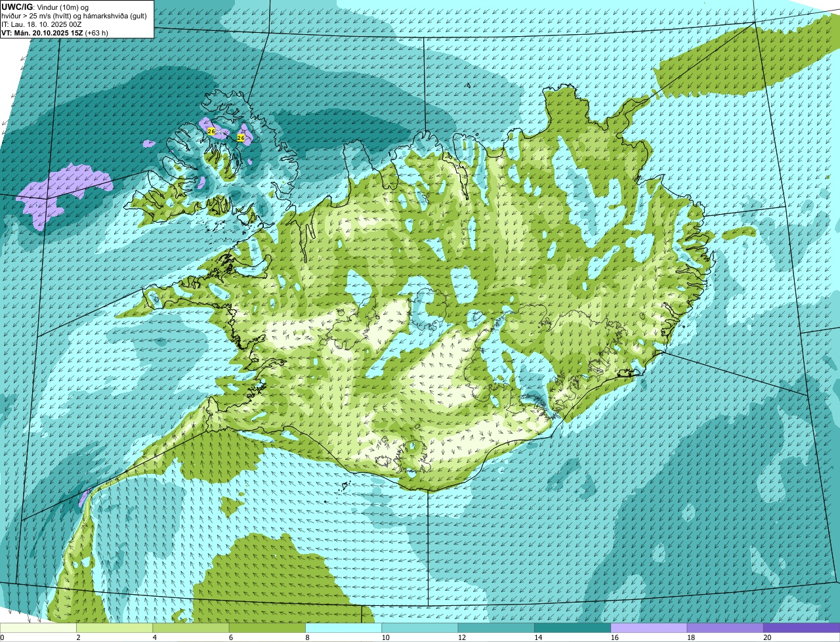Click the eastern yellow "26" gust marker
Image resolution: width=840 pixels, height=642 pixels.
tap(241, 138)
